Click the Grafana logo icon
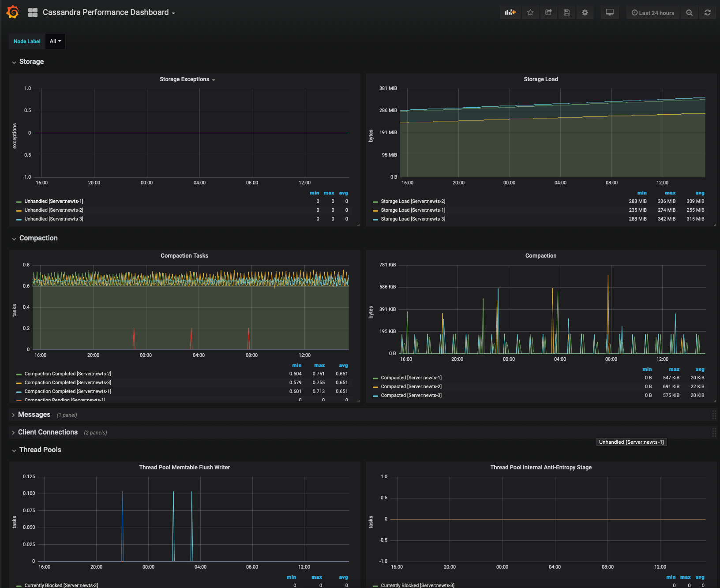720x588 pixels. click(12, 12)
